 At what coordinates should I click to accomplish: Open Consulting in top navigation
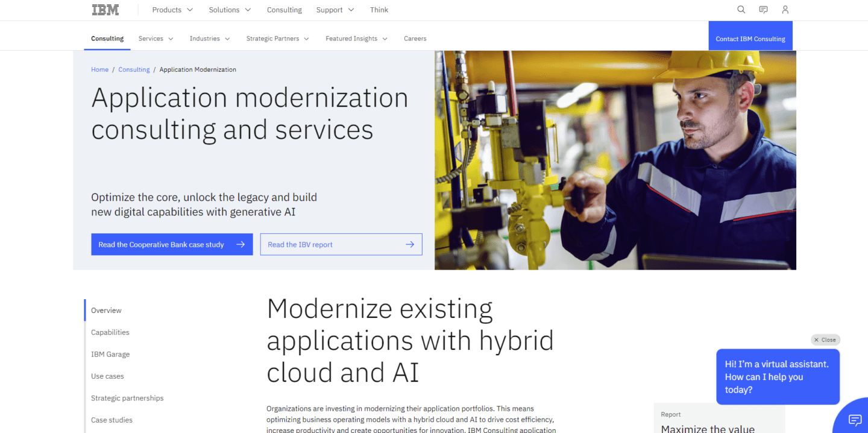pyautogui.click(x=284, y=10)
